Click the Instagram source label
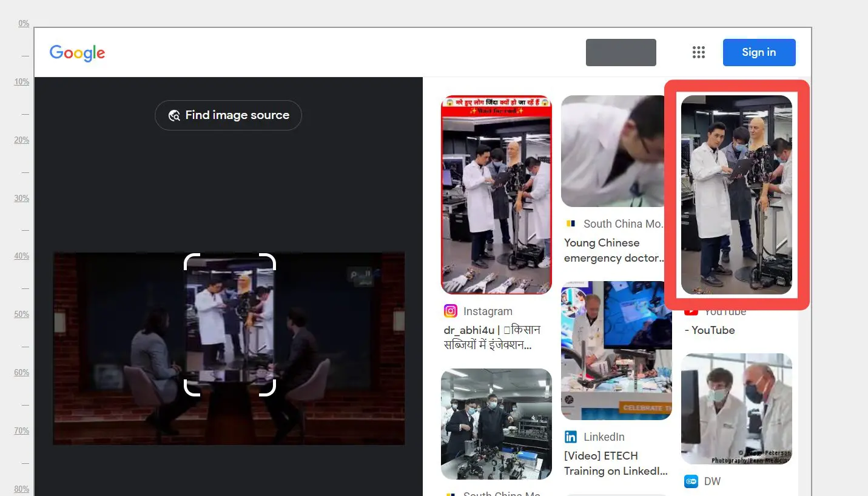Viewport: 868px width, 496px height. coord(488,311)
